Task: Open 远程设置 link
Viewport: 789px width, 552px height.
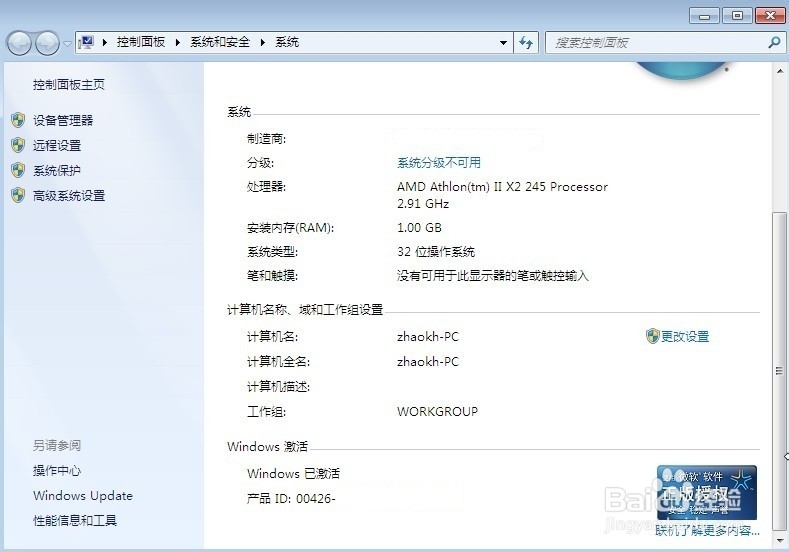Action: tap(57, 145)
